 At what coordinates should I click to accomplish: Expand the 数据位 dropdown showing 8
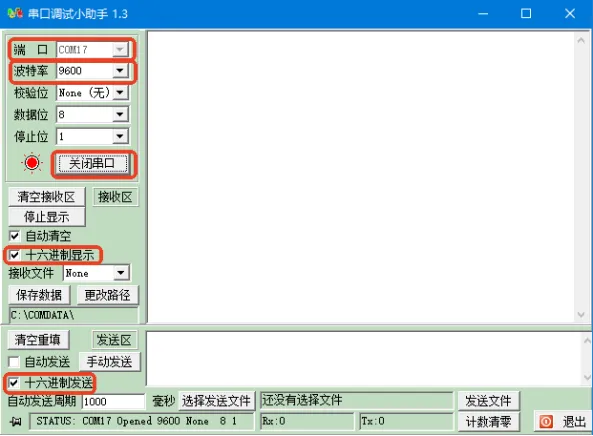(x=120, y=114)
